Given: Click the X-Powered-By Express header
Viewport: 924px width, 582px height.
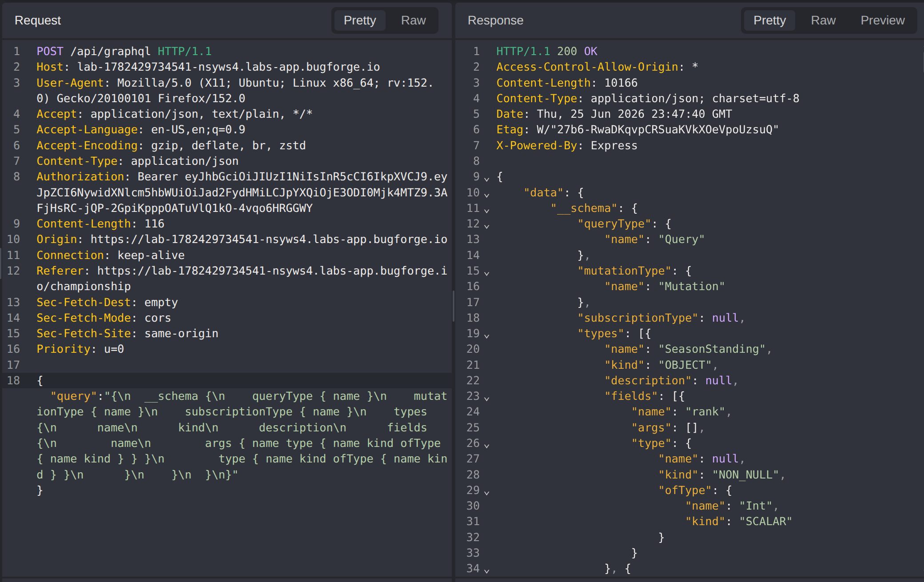Looking at the screenshot, I should click(567, 145).
